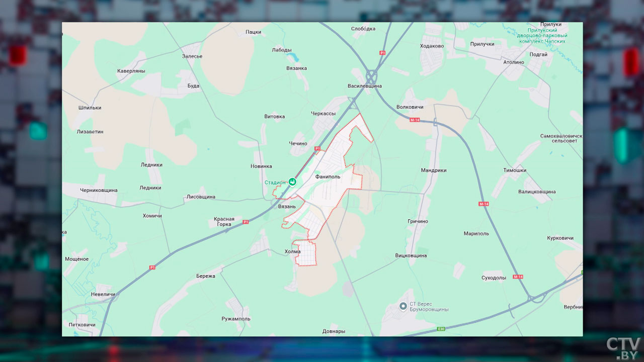Select the Вязань label

[287, 207]
